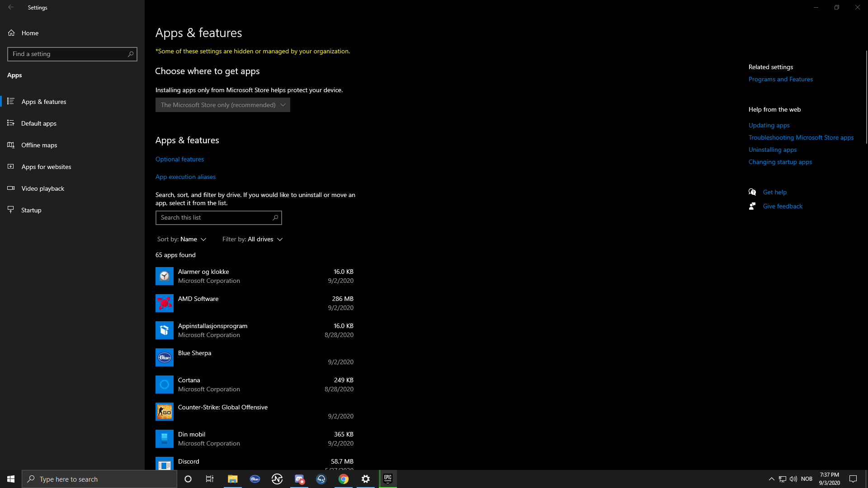Open Video playback settings
This screenshot has width=868, height=488.
42,188
